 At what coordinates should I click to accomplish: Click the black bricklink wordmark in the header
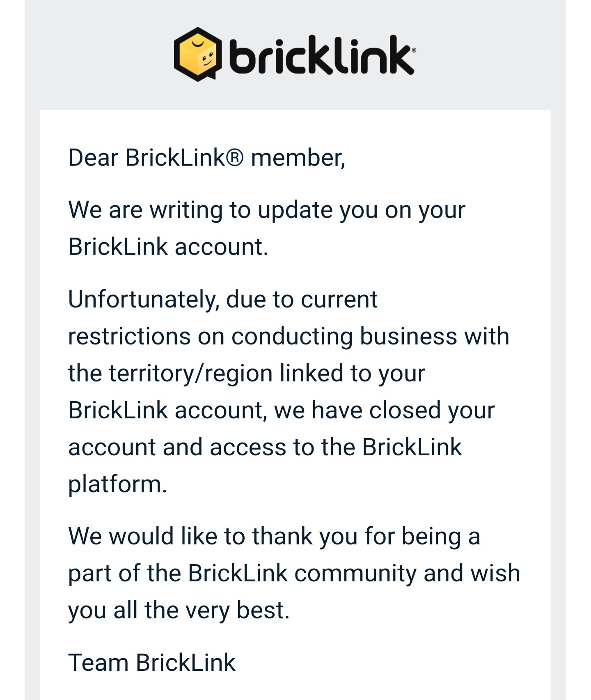coord(321,55)
